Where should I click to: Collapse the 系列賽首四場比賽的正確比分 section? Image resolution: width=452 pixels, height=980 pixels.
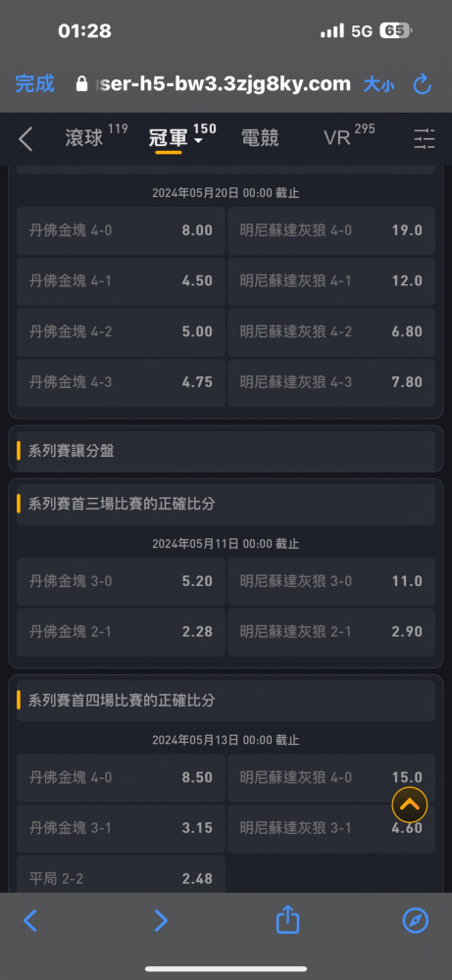point(226,700)
